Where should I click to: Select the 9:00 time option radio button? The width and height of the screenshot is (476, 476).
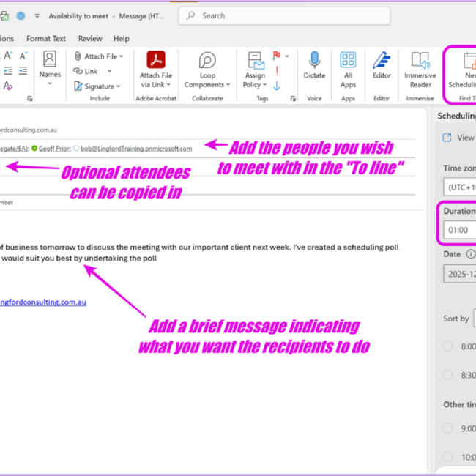(447, 428)
